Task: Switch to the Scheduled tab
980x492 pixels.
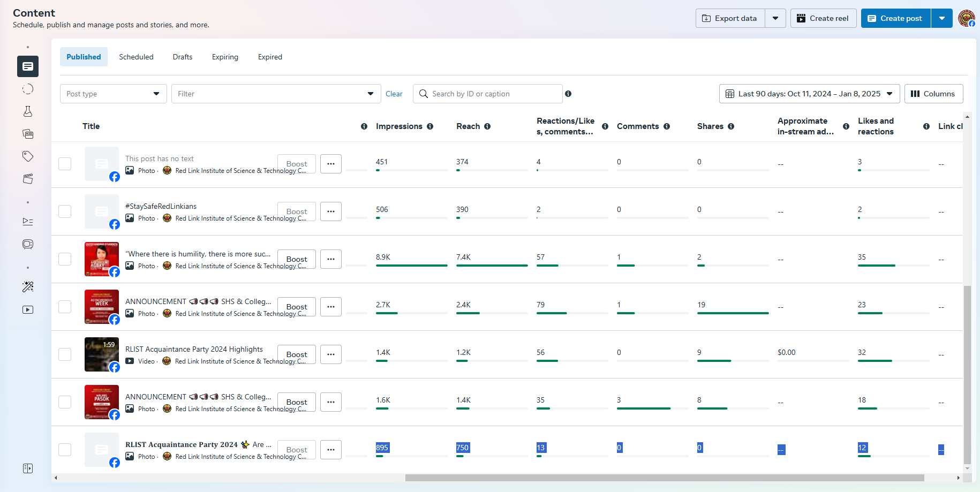Action: coord(136,57)
